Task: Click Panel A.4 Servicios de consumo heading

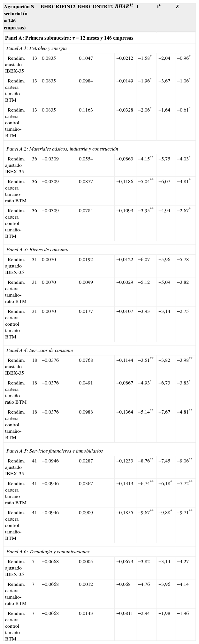Action: (x=40, y=351)
